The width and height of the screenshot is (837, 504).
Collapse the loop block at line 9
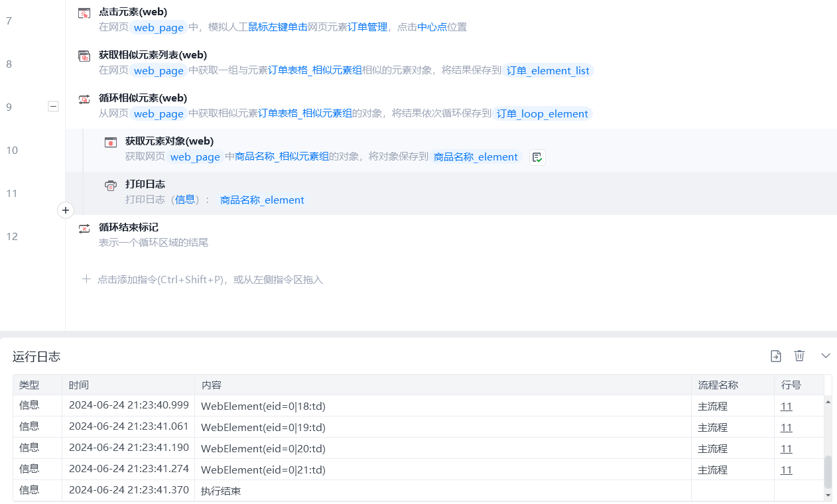click(x=53, y=106)
